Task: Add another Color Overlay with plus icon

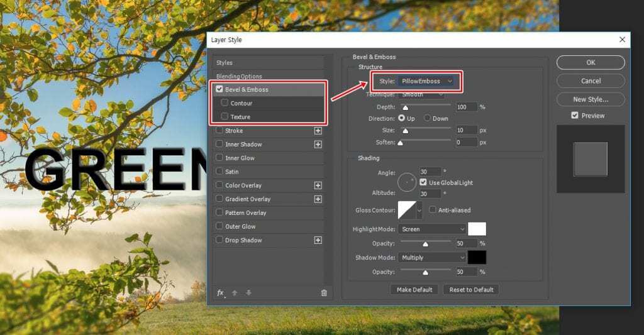Action: pyautogui.click(x=318, y=185)
